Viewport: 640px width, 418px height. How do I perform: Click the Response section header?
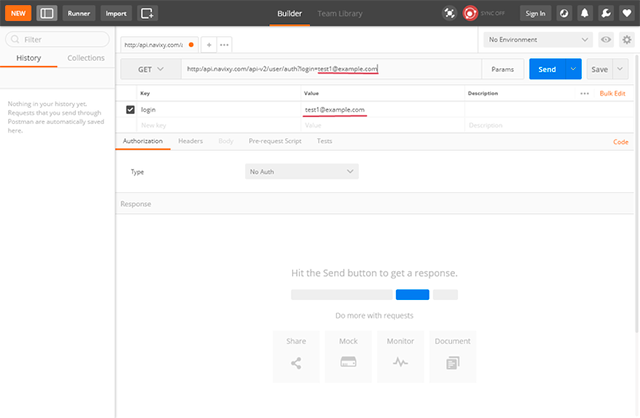[x=375, y=204]
